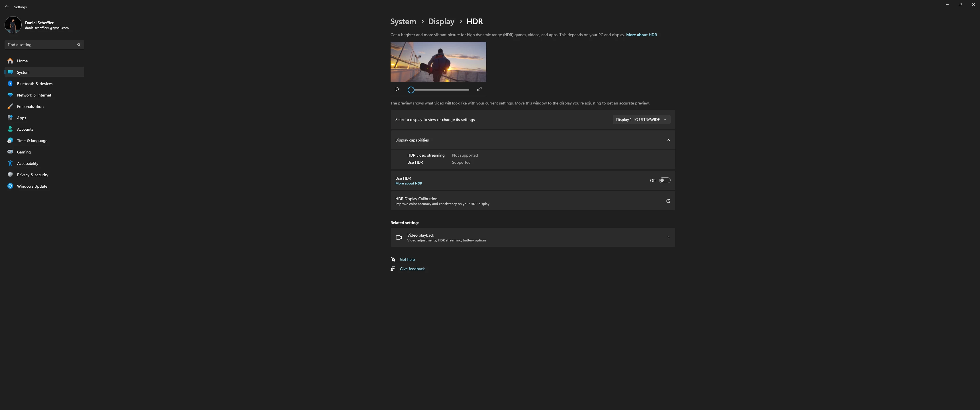The image size is (980, 410).
Task: Click the video preview seek slider
Action: (x=439, y=90)
